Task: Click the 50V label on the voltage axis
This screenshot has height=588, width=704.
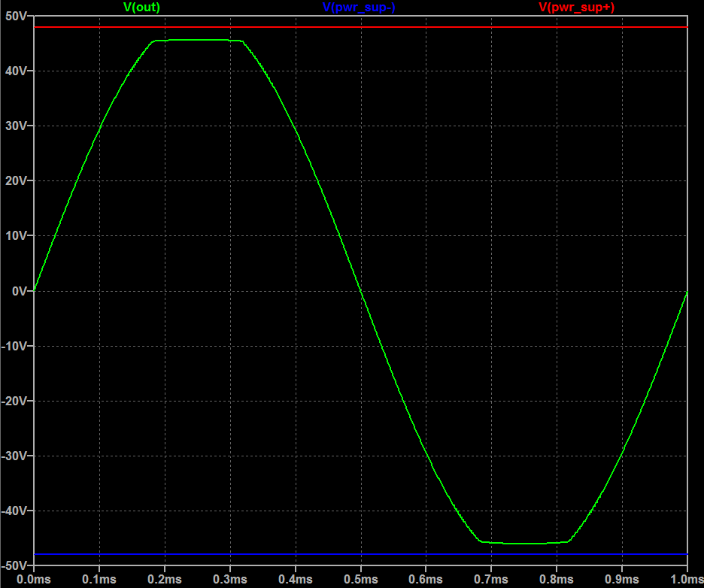Action: (16, 16)
